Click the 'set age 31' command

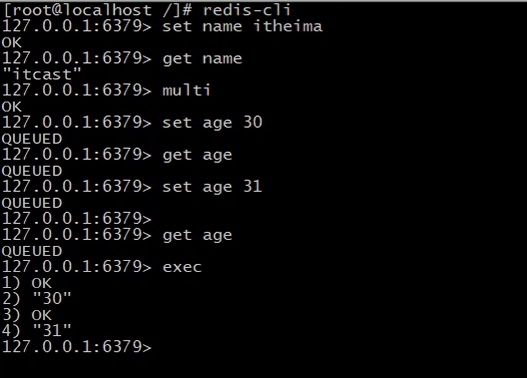[212, 187]
